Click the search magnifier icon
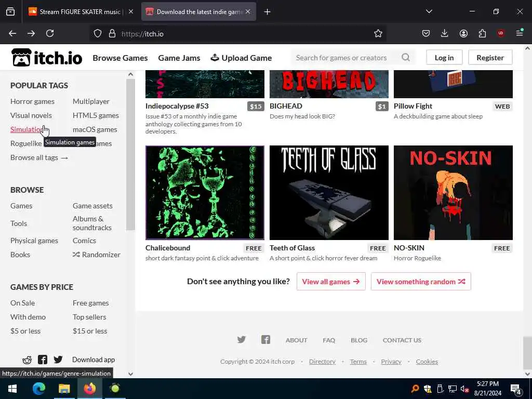The width and height of the screenshot is (532, 399). (x=405, y=57)
